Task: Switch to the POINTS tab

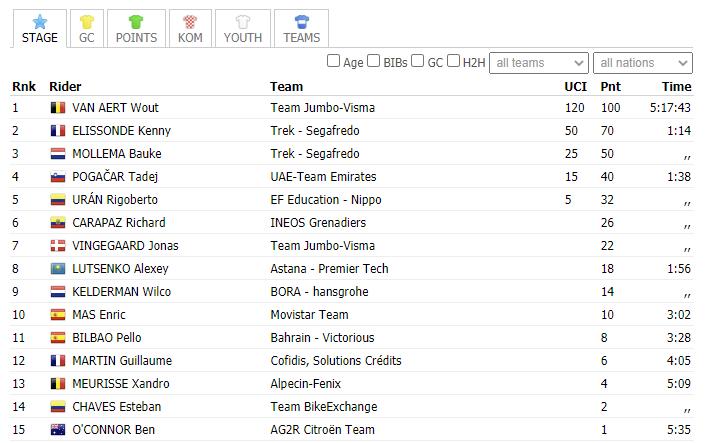Action: click(136, 28)
